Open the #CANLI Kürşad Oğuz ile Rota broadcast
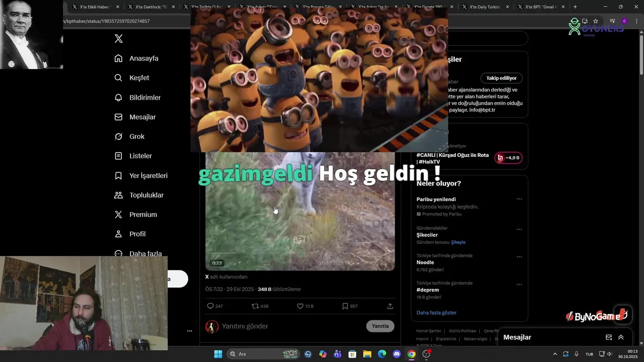Screen dimensions: 644x362 point(453,158)
